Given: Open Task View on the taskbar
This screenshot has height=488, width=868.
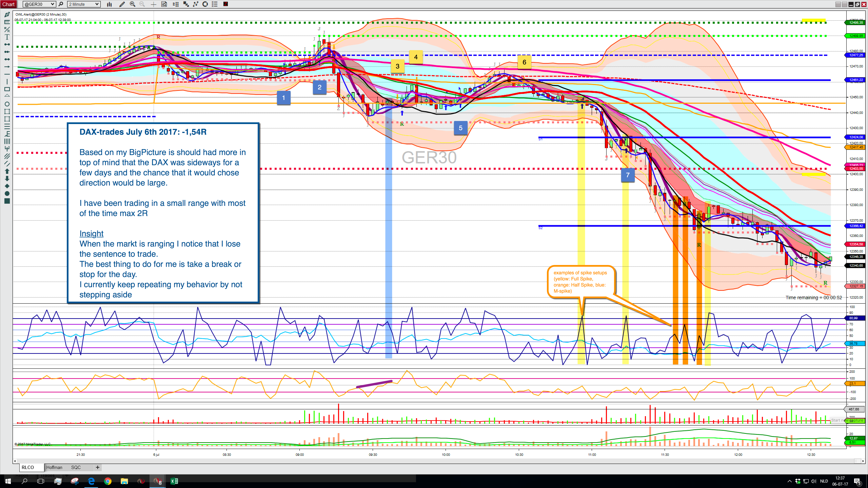Looking at the screenshot, I should (x=41, y=481).
